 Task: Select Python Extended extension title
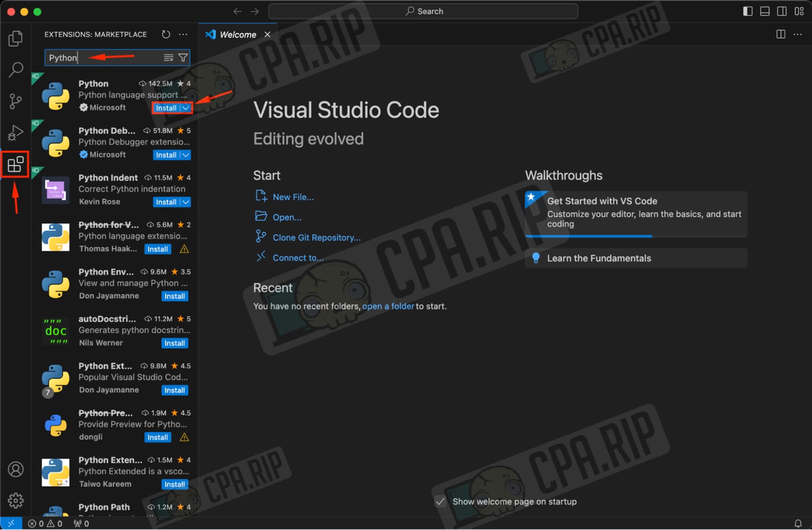pyautogui.click(x=110, y=460)
